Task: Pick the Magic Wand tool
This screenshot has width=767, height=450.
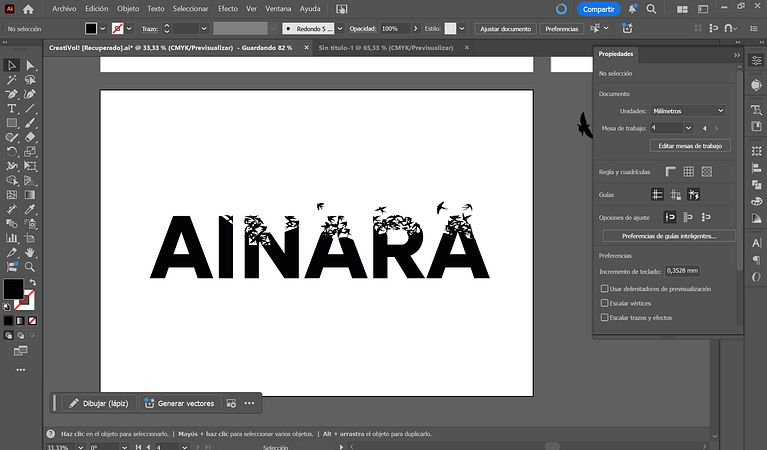Action: point(12,80)
